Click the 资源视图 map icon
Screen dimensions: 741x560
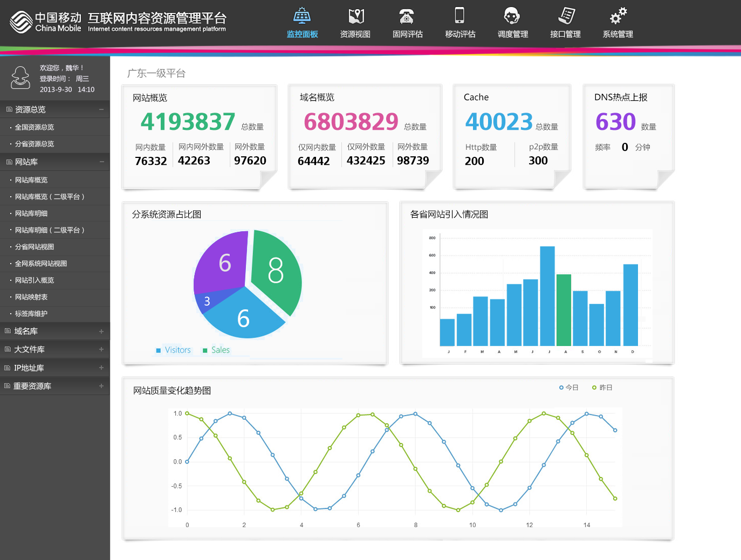(355, 16)
